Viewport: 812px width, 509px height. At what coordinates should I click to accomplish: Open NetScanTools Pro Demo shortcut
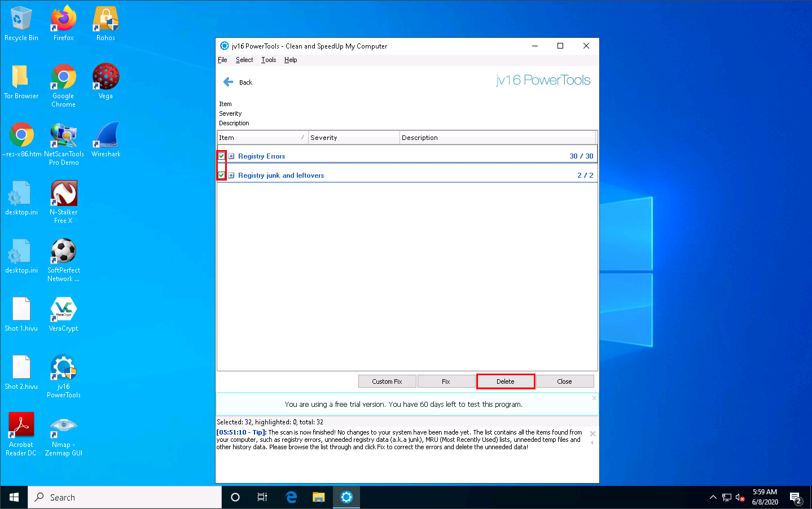(64, 144)
